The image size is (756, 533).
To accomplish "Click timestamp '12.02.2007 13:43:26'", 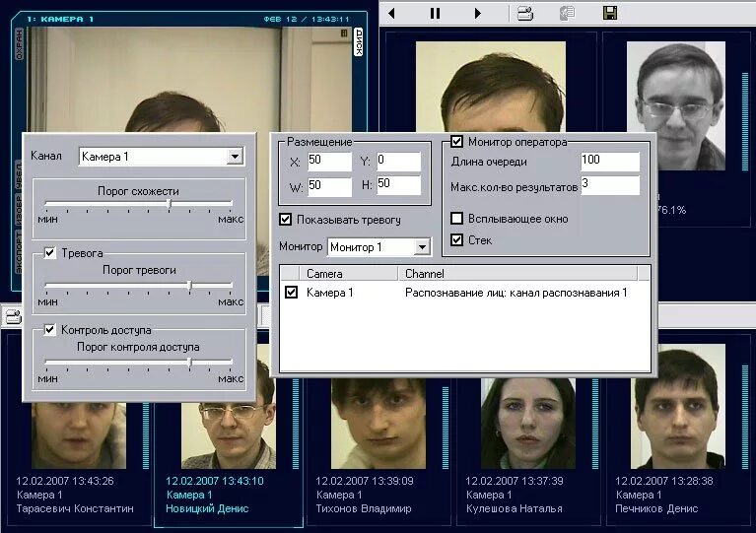I will click(65, 481).
